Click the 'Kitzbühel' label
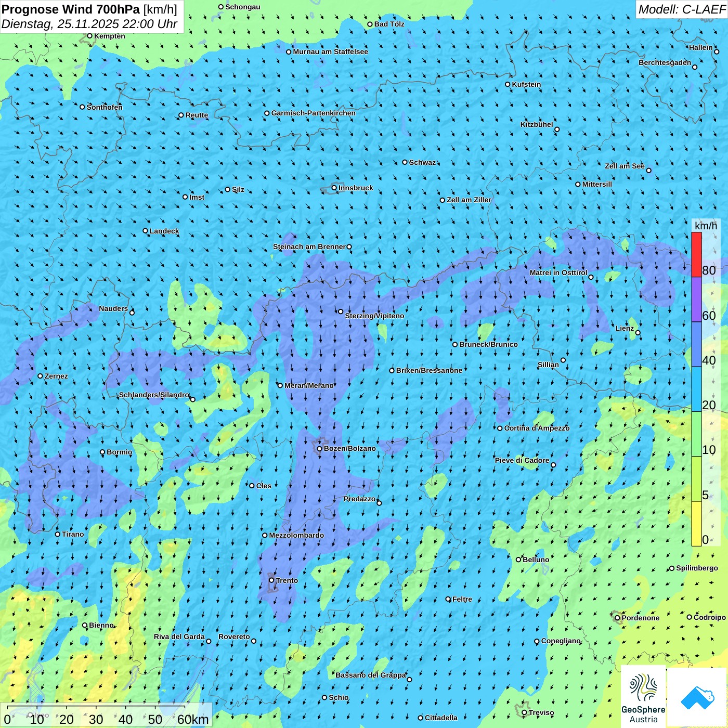Screen dimensions: 728x728 tap(537, 124)
